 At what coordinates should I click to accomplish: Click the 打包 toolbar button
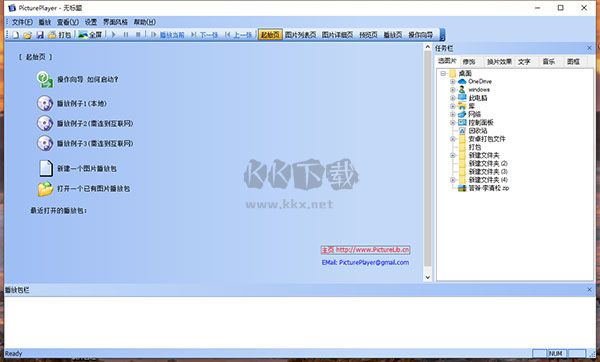(x=59, y=35)
